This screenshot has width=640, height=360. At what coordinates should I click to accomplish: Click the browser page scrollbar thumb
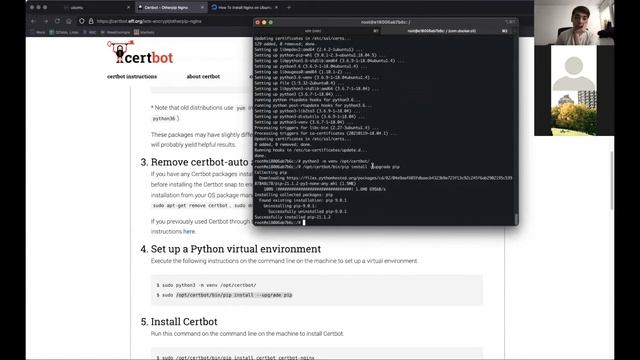tap(612, 180)
